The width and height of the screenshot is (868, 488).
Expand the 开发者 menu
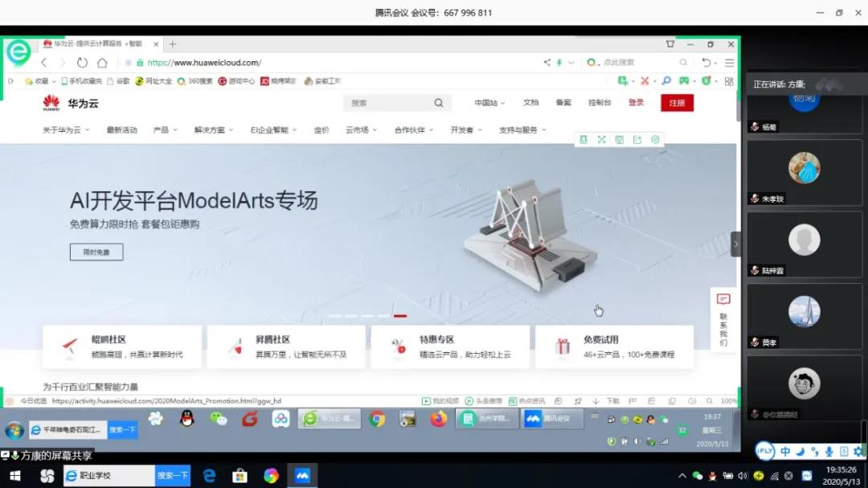pyautogui.click(x=466, y=130)
